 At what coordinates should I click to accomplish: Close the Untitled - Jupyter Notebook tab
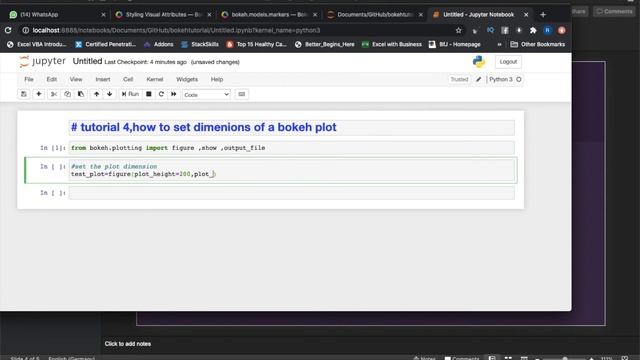tap(526, 15)
